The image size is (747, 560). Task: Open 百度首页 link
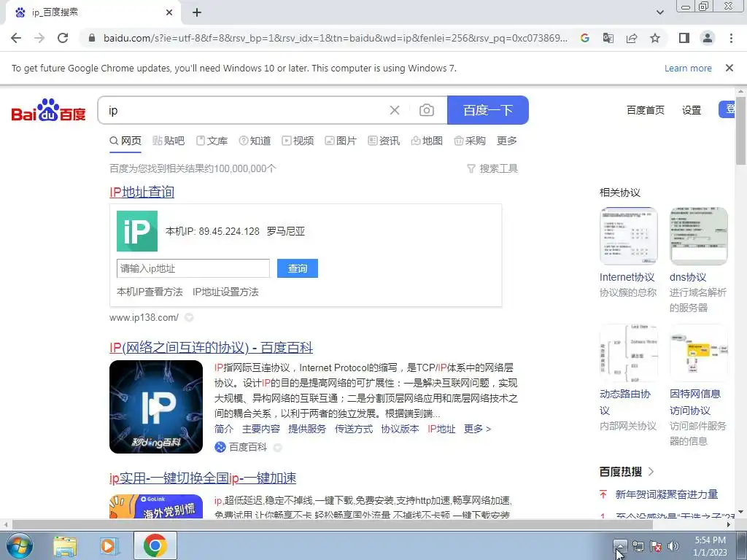click(x=645, y=110)
